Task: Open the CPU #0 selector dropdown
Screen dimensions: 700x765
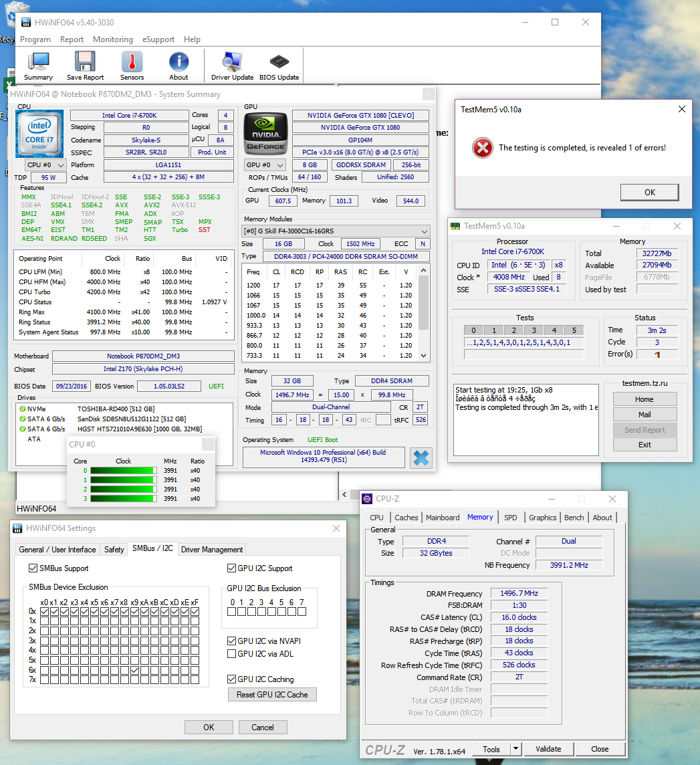Action: [x=45, y=165]
